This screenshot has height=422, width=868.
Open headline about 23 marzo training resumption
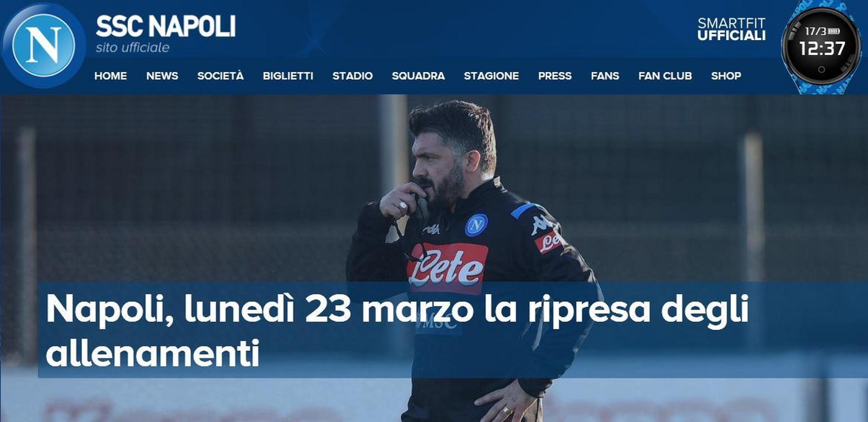click(397, 330)
